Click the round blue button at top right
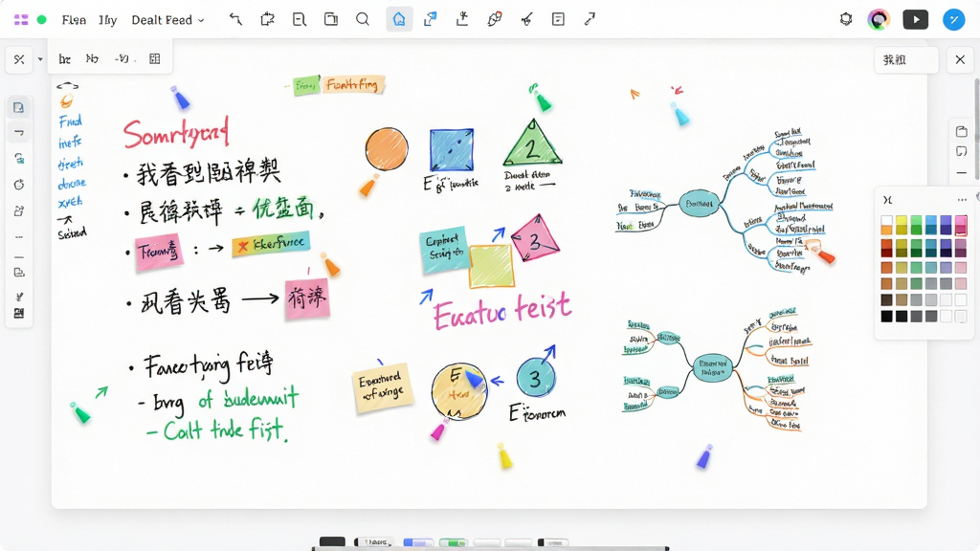Viewport: 980px width, 551px height. [954, 19]
